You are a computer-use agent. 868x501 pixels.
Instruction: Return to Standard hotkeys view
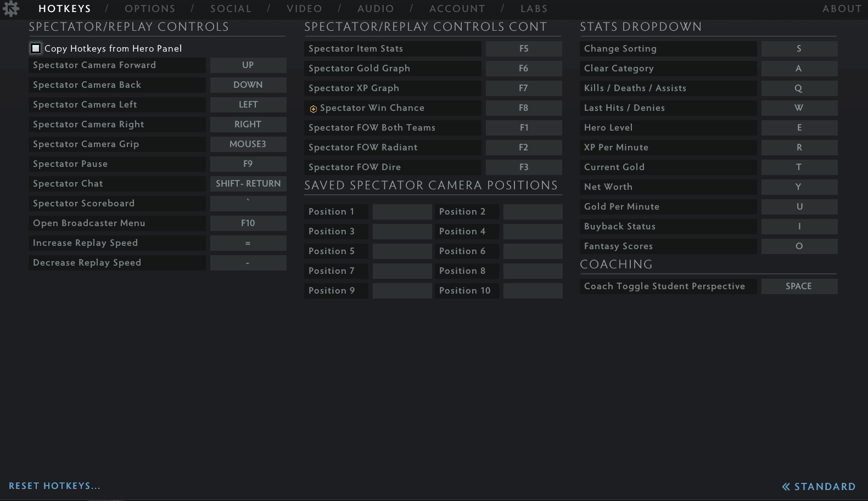coord(825,487)
